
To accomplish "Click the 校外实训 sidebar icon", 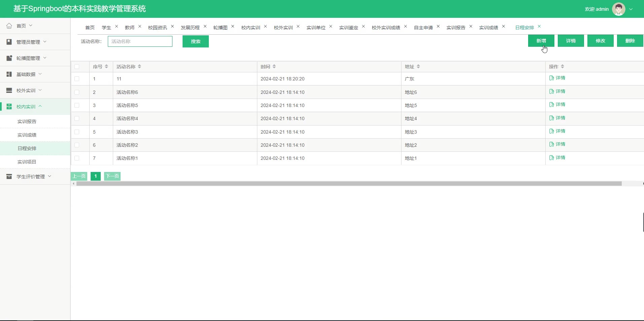I will 9,90.
